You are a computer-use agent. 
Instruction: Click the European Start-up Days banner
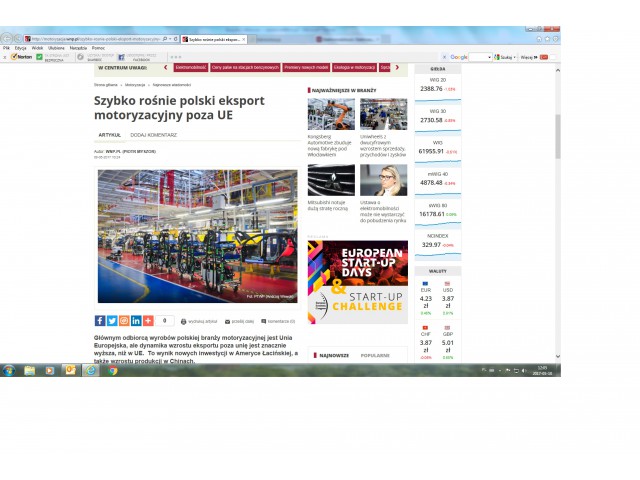357,282
